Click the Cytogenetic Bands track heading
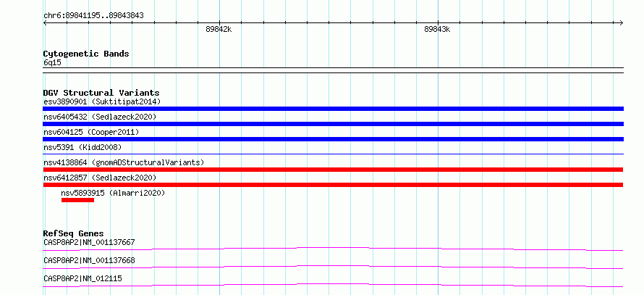 point(86,54)
